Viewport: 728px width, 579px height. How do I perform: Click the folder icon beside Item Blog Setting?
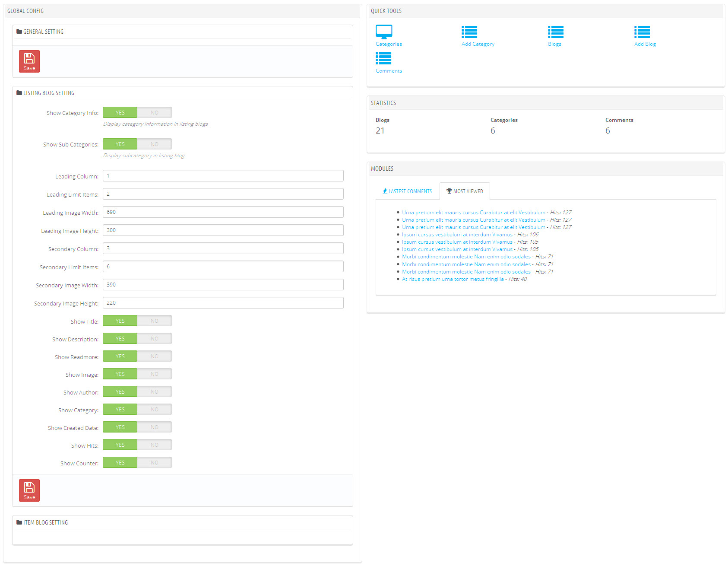pyautogui.click(x=19, y=522)
